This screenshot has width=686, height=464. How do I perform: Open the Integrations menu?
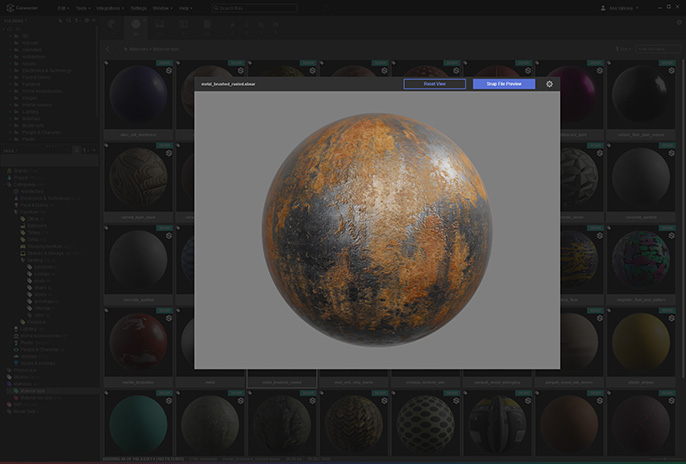point(110,8)
